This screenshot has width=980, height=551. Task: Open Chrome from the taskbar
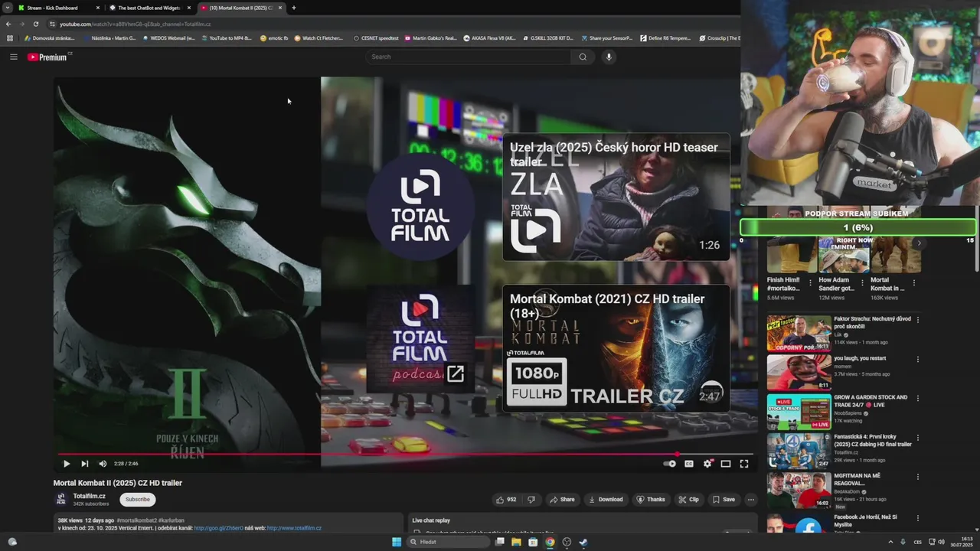(550, 542)
